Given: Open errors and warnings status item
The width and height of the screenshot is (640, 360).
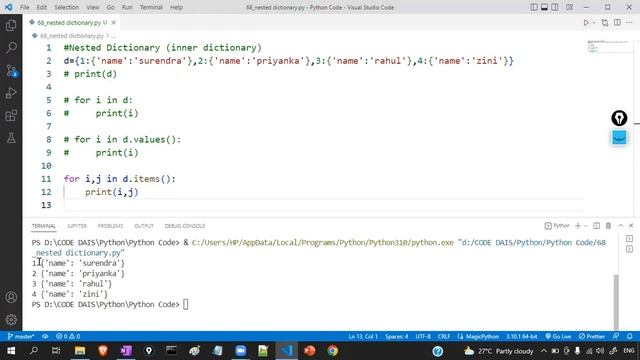Looking at the screenshot, I should click(68, 336).
